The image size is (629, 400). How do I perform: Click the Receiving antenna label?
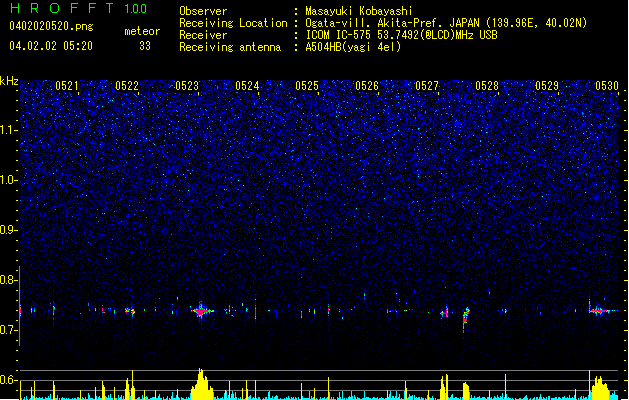(x=230, y=47)
